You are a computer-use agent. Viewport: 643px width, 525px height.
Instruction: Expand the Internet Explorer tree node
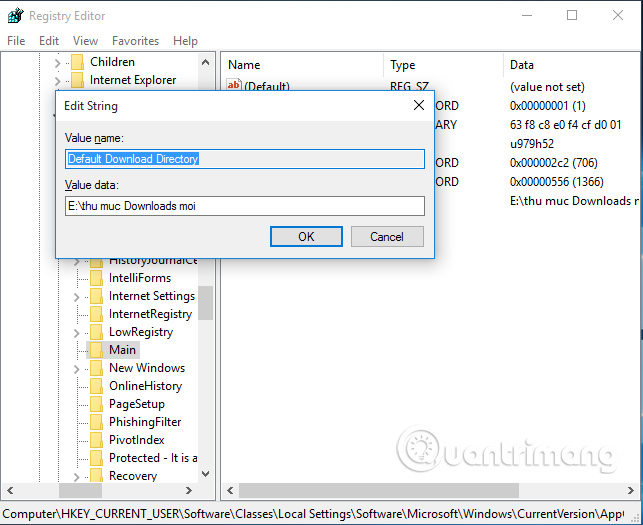[57, 81]
